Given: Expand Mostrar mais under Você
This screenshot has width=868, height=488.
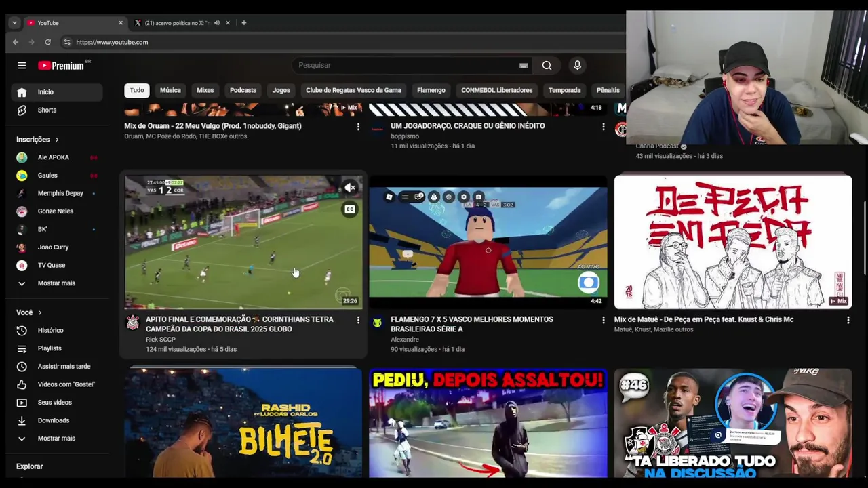Looking at the screenshot, I should pyautogui.click(x=57, y=439).
